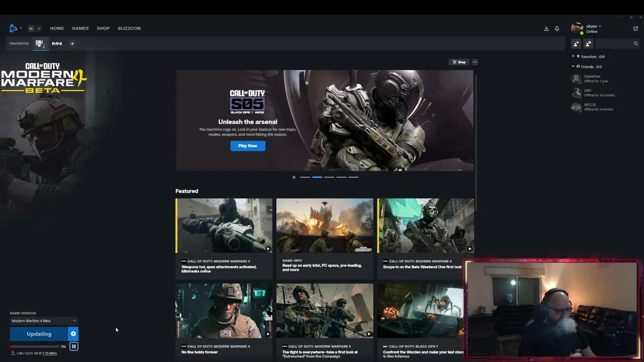
Task: Click the Modern Warfare Beta logo
Action: (44, 78)
